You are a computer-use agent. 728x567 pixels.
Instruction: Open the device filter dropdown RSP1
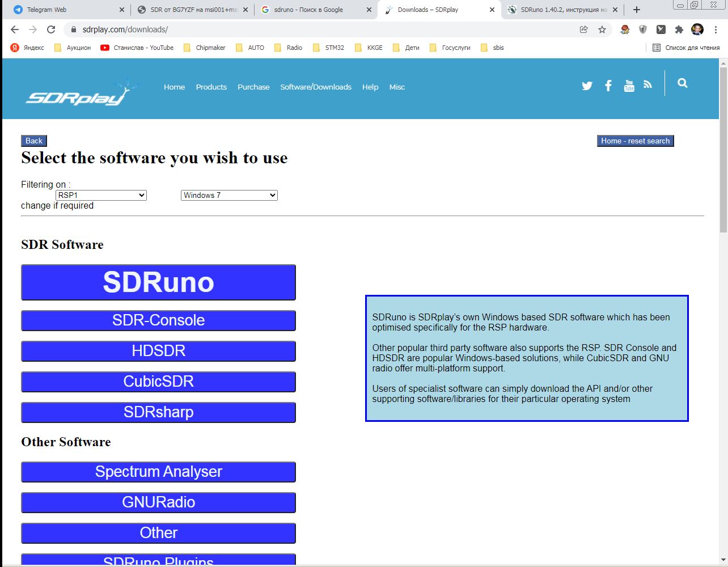pos(101,195)
